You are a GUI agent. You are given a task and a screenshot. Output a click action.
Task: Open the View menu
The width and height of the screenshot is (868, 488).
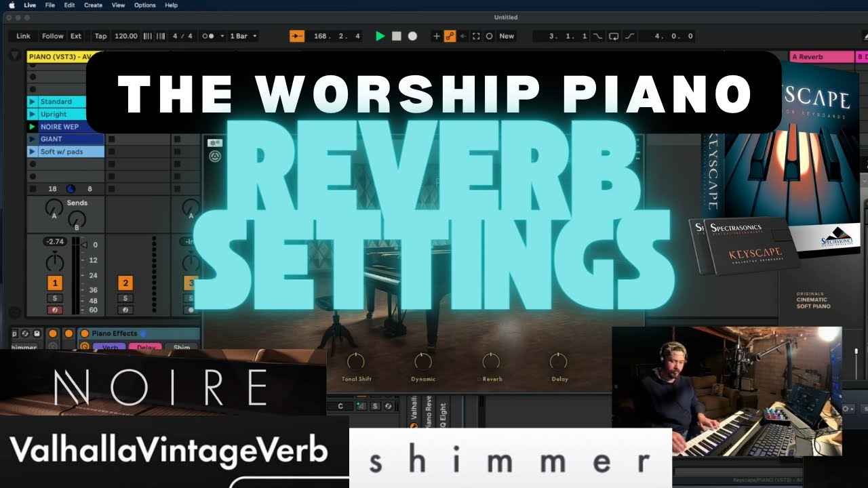click(118, 5)
